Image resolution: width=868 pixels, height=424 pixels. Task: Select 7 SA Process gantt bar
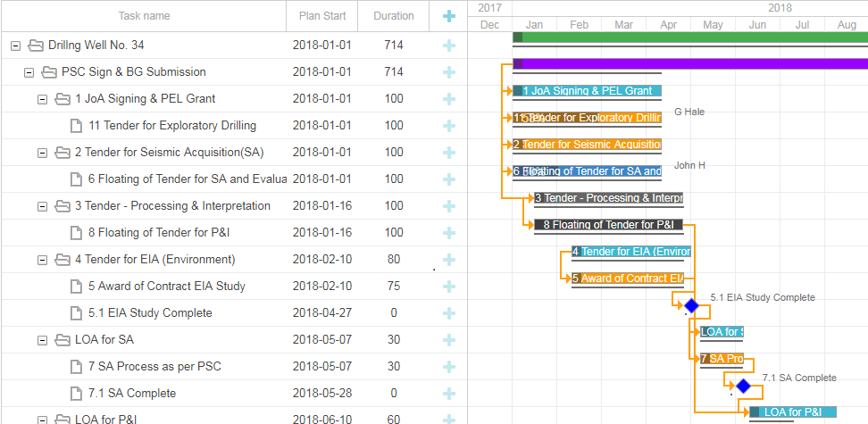point(722,358)
